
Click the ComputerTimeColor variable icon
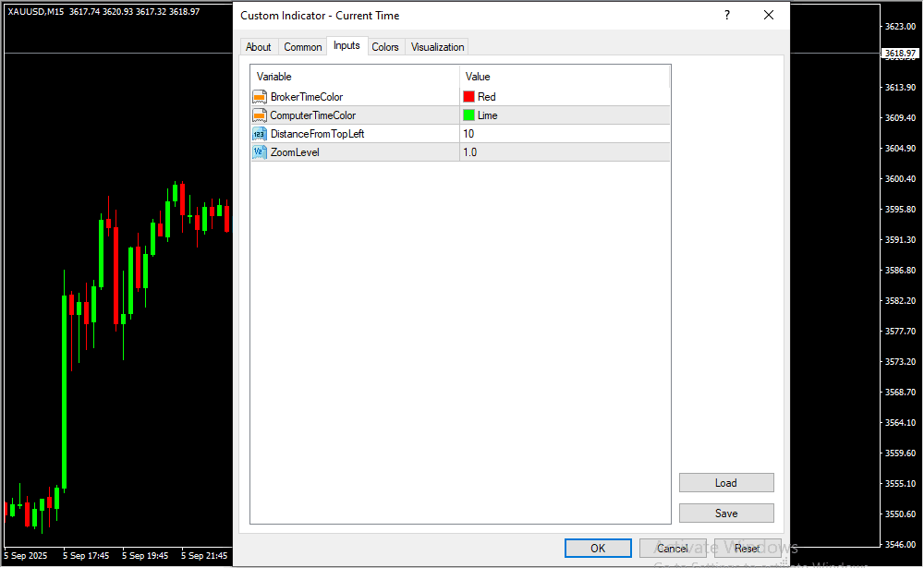(x=260, y=115)
